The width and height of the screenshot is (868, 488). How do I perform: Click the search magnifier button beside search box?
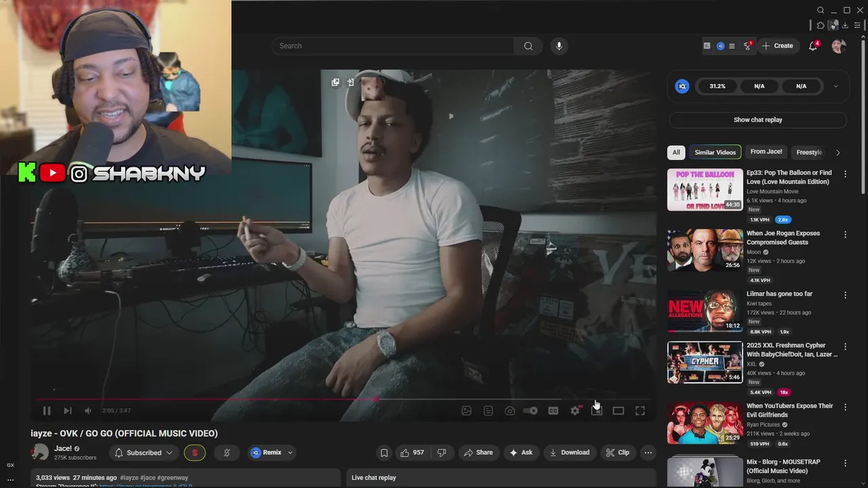[528, 46]
